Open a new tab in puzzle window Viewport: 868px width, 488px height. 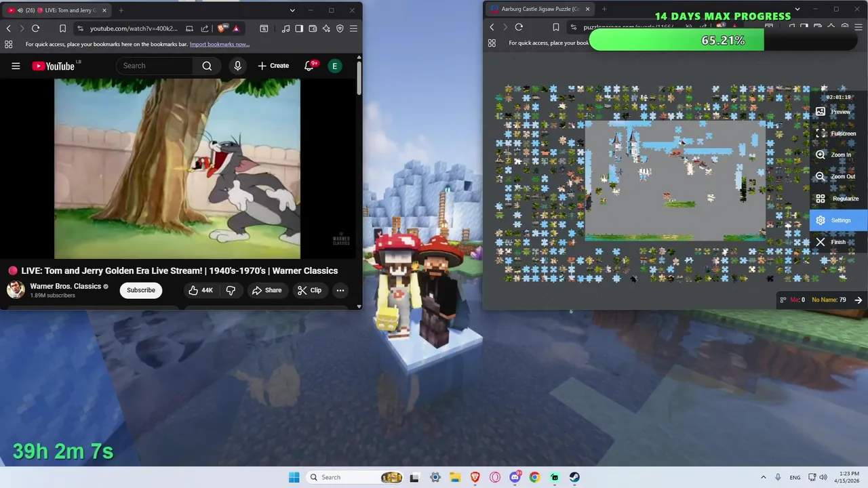pyautogui.click(x=604, y=9)
